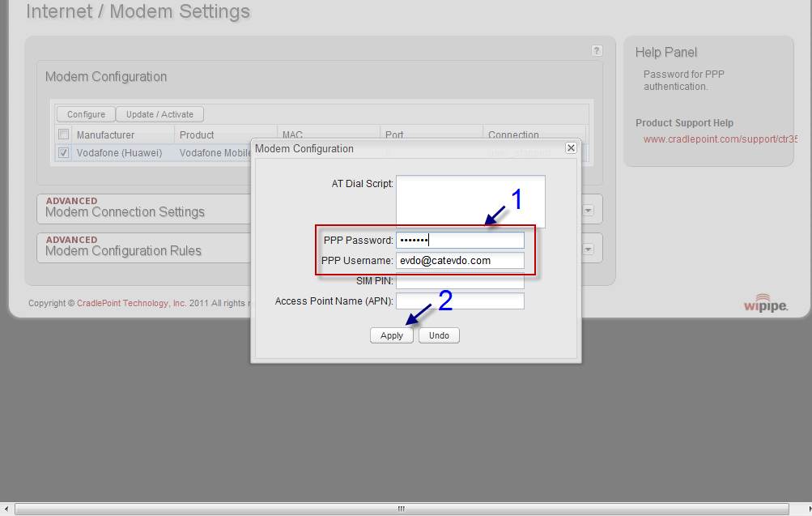
Task: Click the PPP Username field
Action: (461, 260)
